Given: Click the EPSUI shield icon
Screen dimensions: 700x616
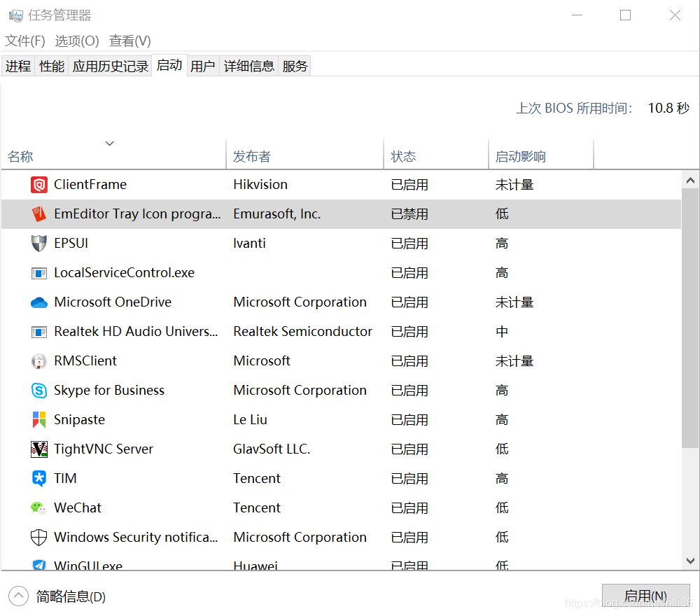Looking at the screenshot, I should click(38, 244).
